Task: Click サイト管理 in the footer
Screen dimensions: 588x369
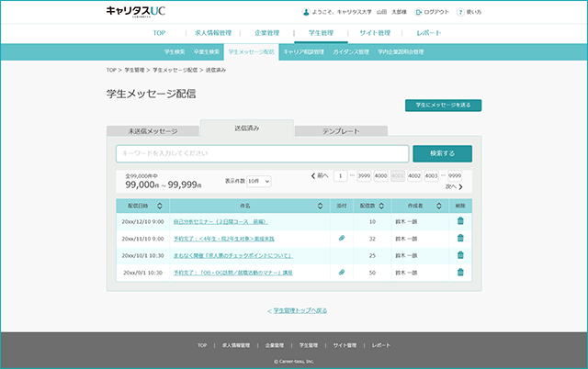Action: pos(345,345)
